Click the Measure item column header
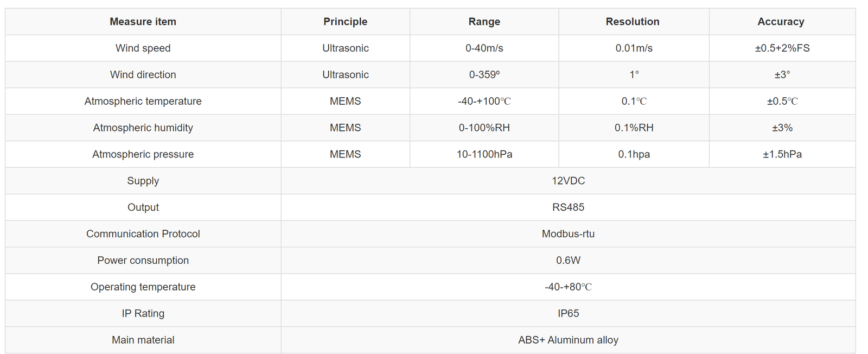The width and height of the screenshot is (868, 354). click(x=143, y=22)
